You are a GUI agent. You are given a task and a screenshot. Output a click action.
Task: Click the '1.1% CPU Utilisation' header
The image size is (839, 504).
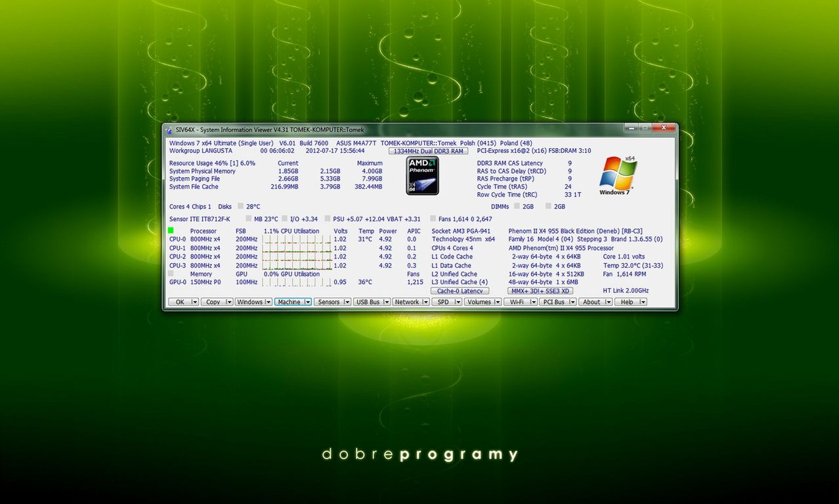[x=291, y=231]
